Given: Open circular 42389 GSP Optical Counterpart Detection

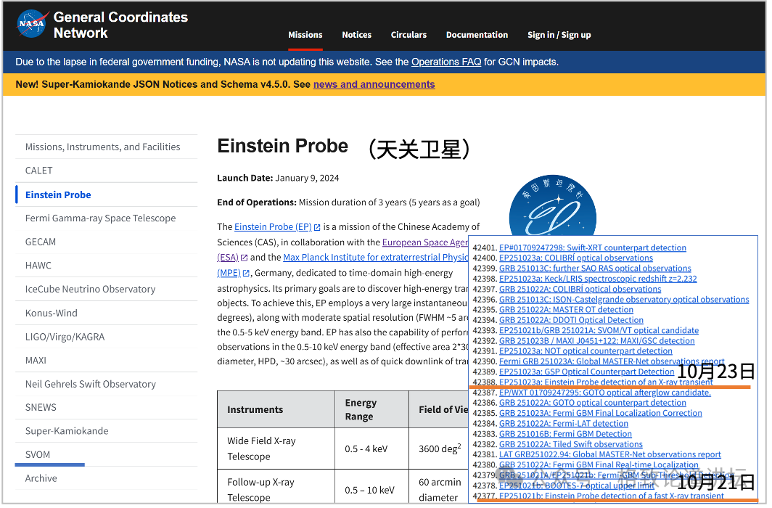Looking at the screenshot, I should pyautogui.click(x=589, y=373).
